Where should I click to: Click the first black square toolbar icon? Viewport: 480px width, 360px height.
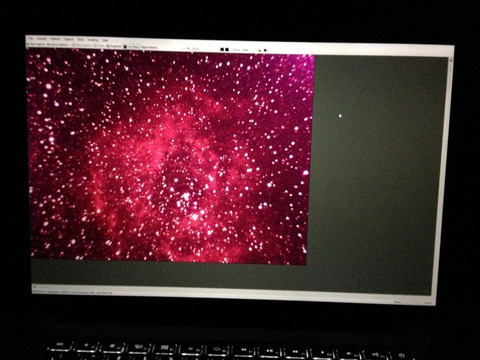pyautogui.click(x=222, y=49)
